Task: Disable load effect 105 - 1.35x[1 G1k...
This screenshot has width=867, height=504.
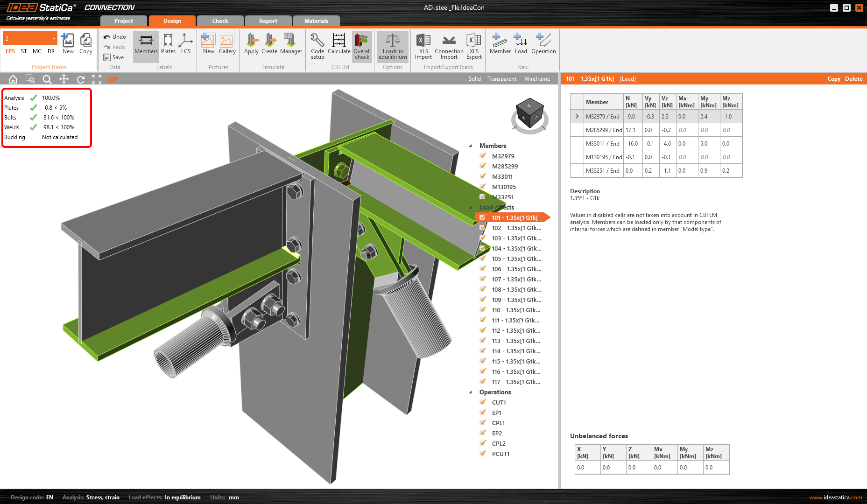Action: [x=482, y=259]
